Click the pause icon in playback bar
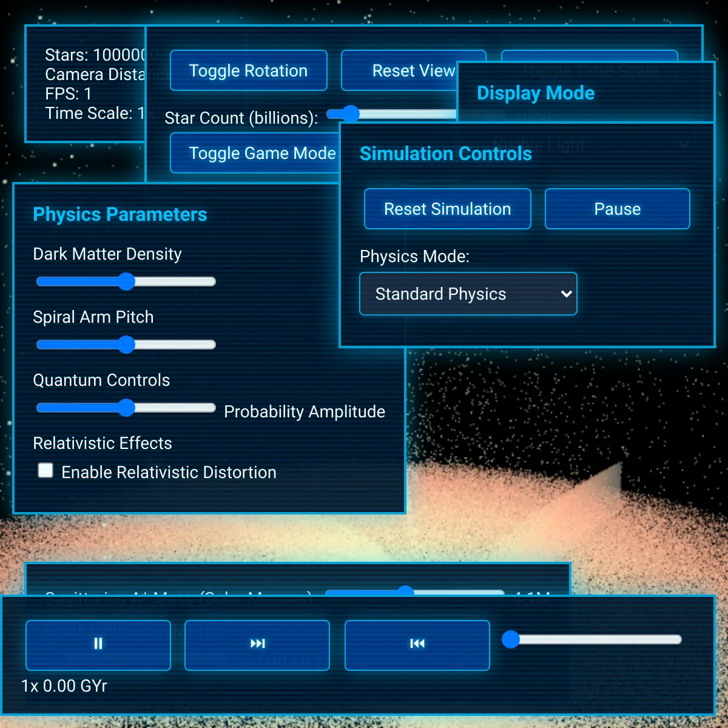The height and width of the screenshot is (728, 728). (x=98, y=644)
